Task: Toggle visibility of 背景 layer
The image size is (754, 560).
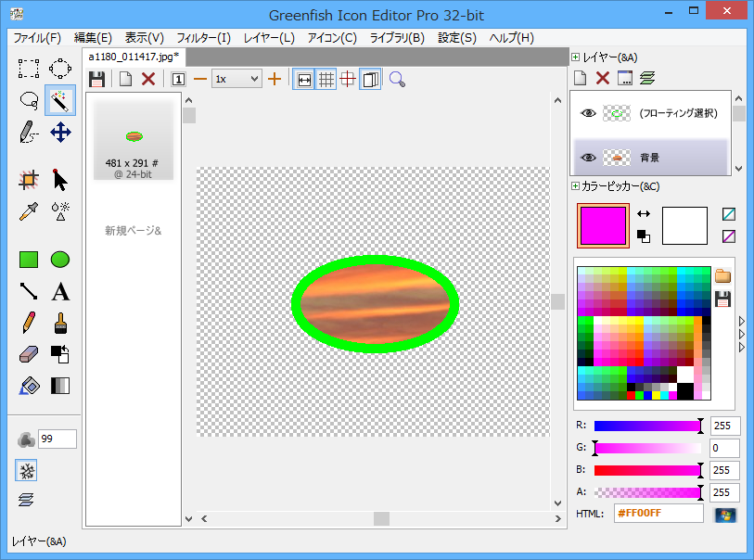Action: [x=587, y=158]
